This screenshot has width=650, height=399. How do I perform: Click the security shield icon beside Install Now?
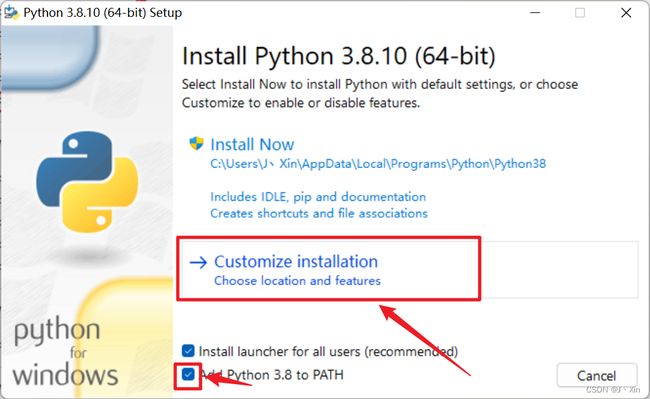196,144
